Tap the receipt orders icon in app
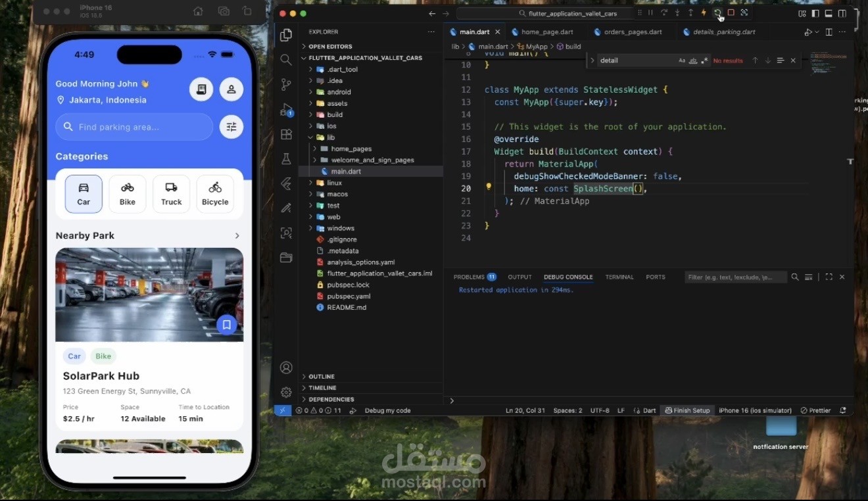 point(201,89)
